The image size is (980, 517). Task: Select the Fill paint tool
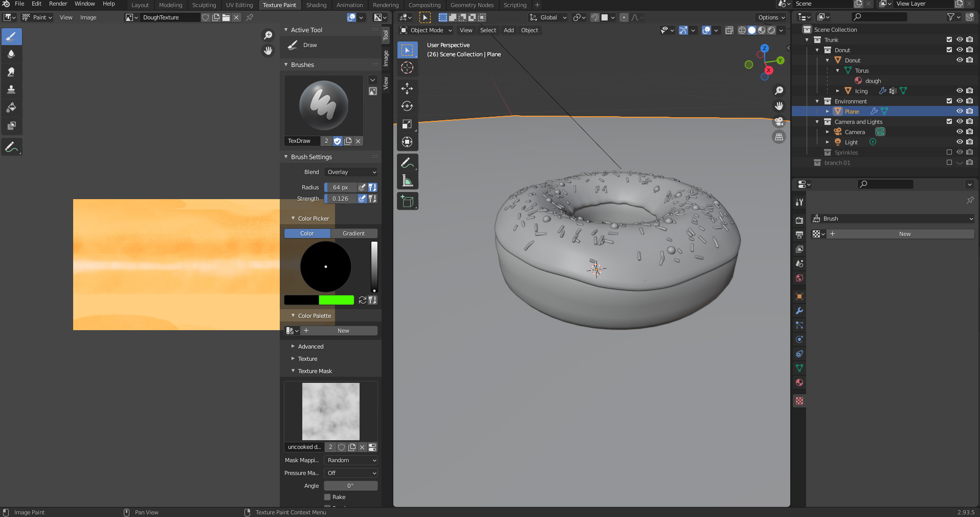11,107
